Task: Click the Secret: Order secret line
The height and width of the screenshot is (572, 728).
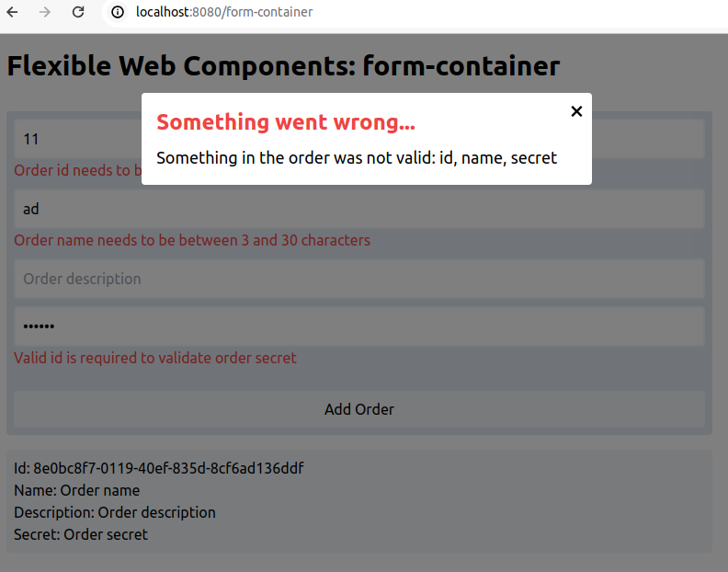Action: click(81, 534)
